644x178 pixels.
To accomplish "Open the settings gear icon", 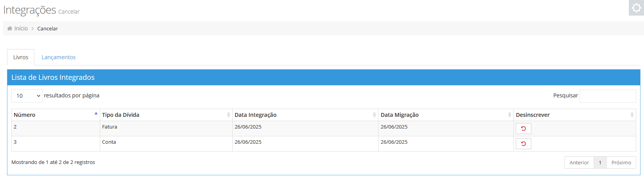I will click(x=636, y=8).
